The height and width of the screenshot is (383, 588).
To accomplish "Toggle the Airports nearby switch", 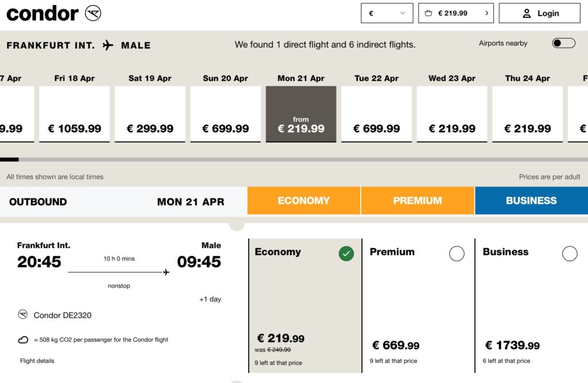I will (x=564, y=43).
